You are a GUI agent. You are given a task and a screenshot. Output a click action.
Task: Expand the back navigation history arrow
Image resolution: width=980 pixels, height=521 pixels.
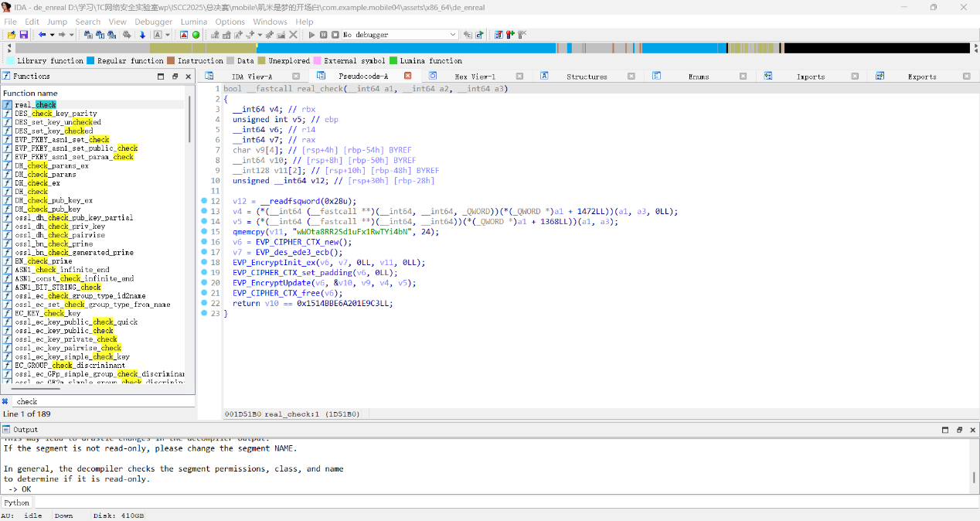pyautogui.click(x=52, y=35)
